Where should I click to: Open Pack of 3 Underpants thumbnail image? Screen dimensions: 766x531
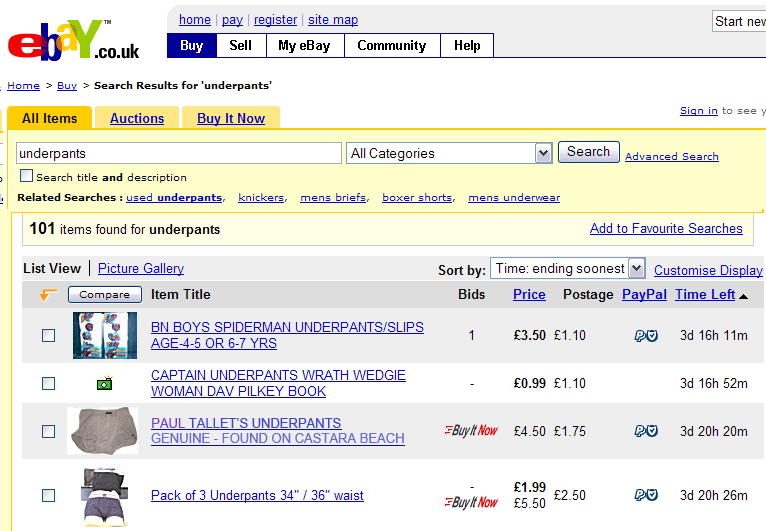click(106, 495)
